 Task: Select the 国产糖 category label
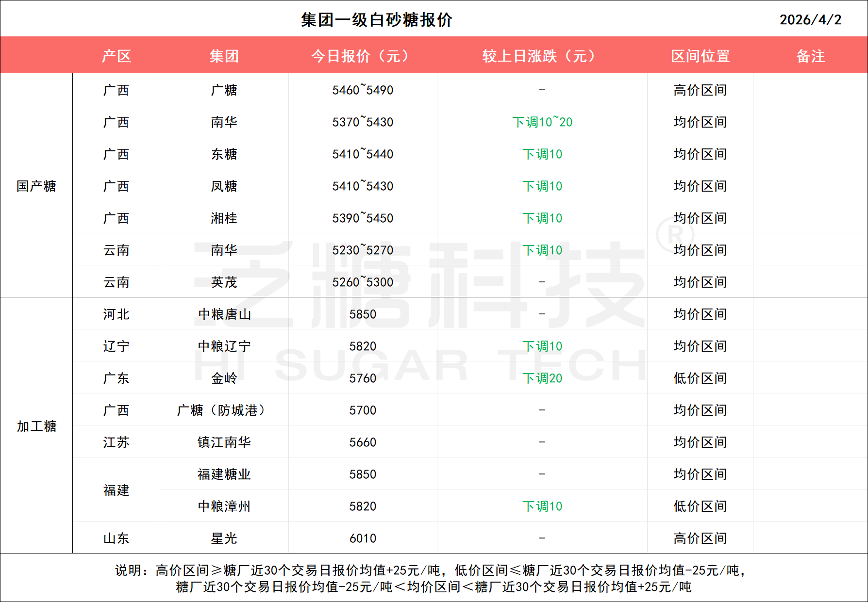35,186
